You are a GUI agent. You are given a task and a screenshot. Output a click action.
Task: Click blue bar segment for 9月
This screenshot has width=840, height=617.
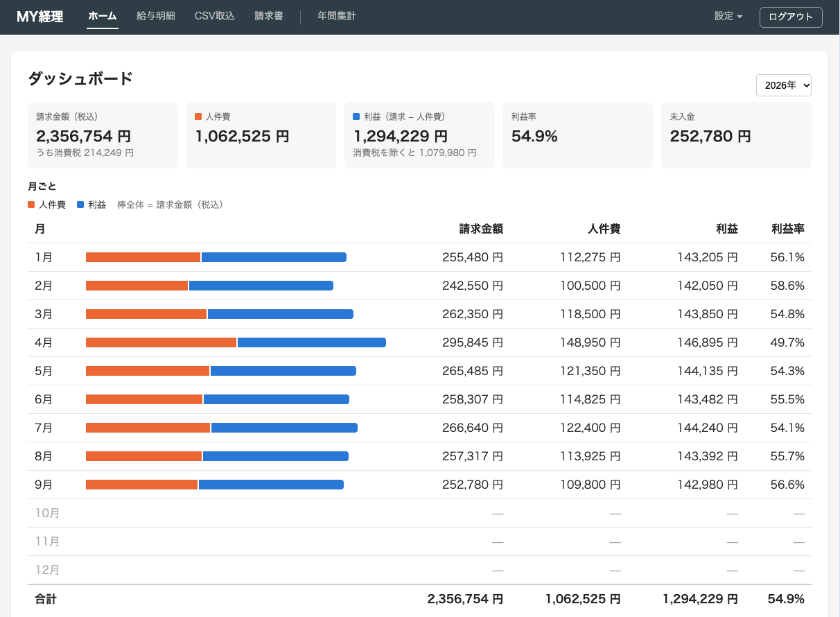(271, 485)
